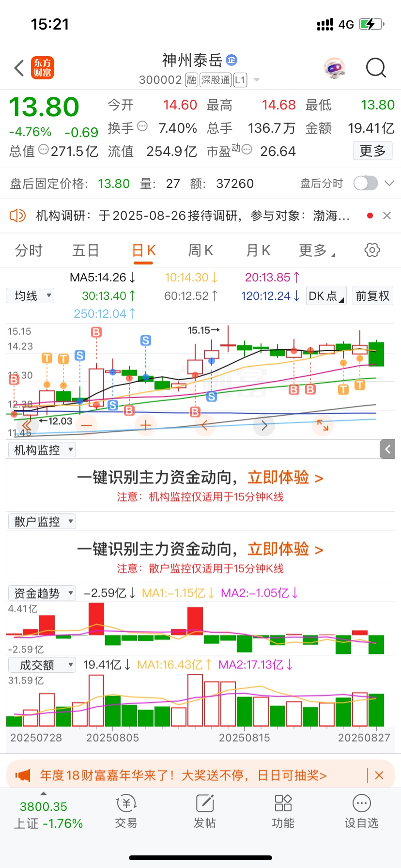The width and height of the screenshot is (401, 868).
Task: Tap the top S marker near 15.15
Action: coord(146,341)
